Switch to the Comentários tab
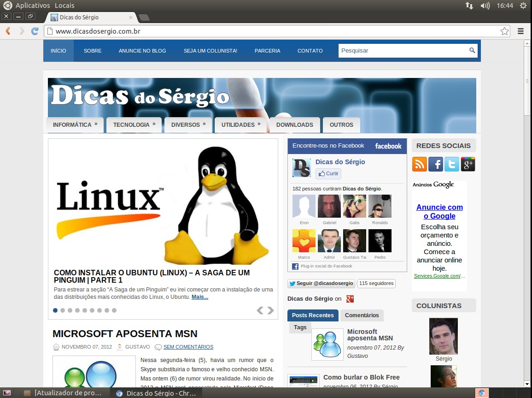The width and height of the screenshot is (532, 398). click(x=362, y=315)
